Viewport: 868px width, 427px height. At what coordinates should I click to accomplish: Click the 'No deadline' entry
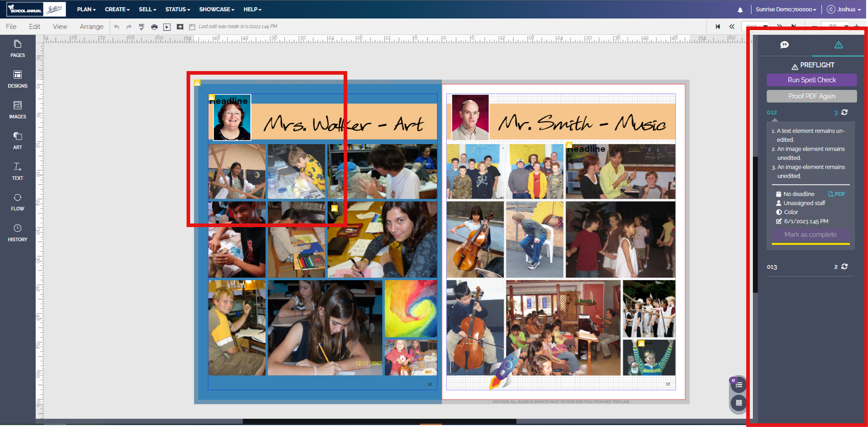[x=795, y=194]
